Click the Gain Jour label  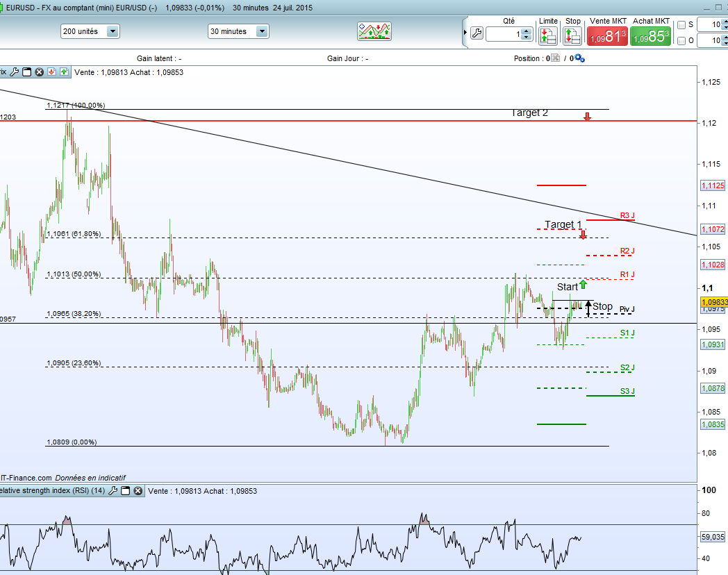coord(347,58)
